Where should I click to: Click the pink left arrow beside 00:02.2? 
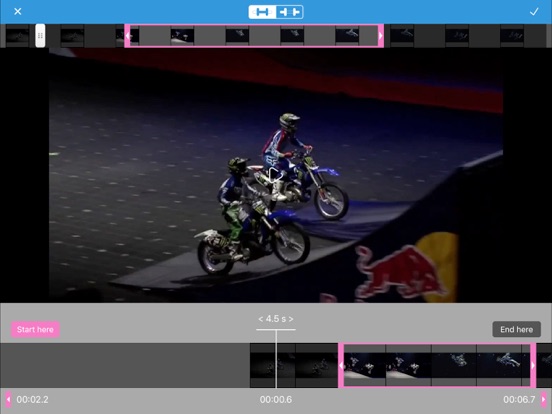pos(8,400)
